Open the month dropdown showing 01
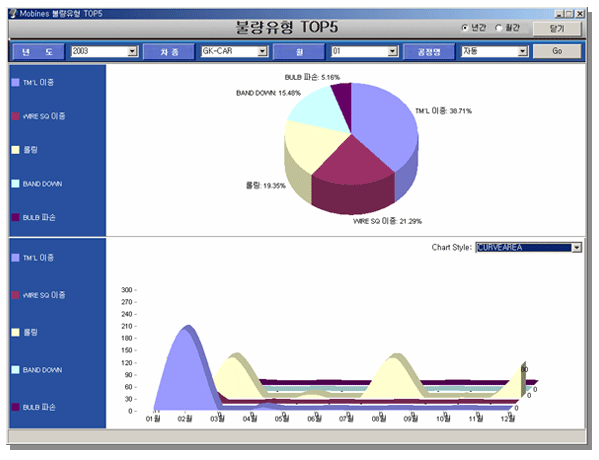599x460 pixels. (392, 51)
